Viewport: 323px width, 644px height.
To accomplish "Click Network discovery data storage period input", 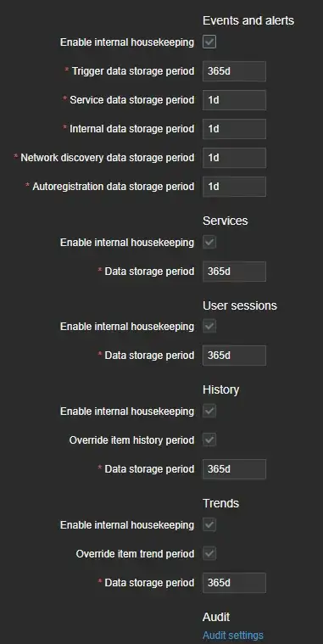I will [234, 158].
